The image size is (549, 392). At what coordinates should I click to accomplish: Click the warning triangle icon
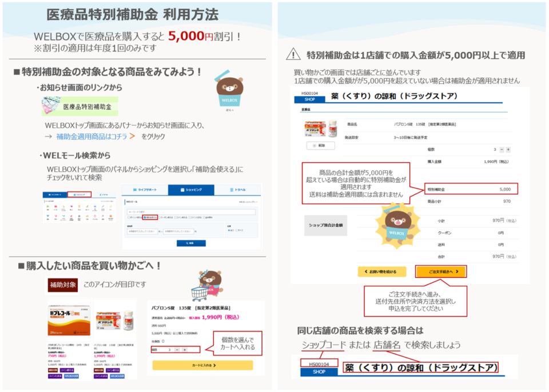coord(293,54)
